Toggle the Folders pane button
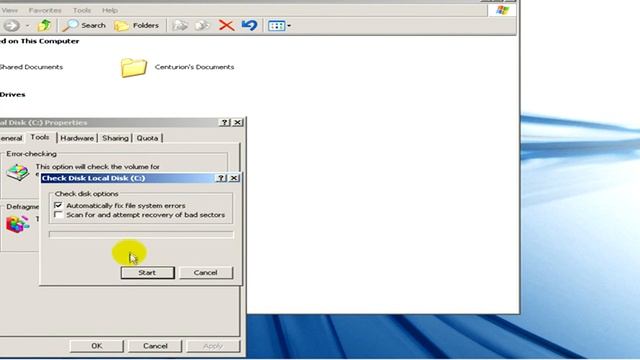This screenshot has height=360, width=640. point(136,26)
